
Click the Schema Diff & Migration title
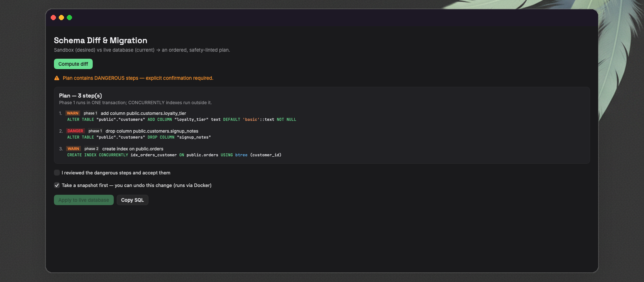click(101, 40)
